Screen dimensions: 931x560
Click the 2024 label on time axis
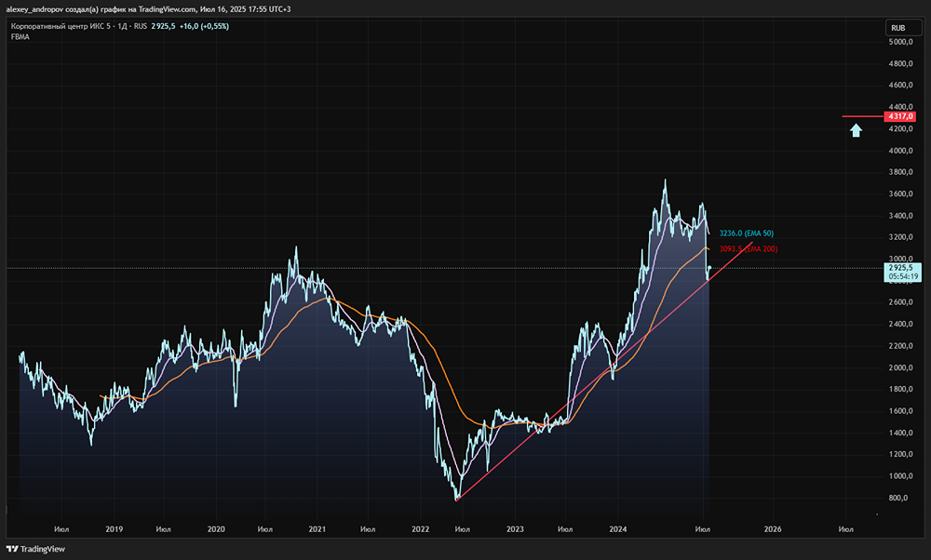tap(617, 528)
